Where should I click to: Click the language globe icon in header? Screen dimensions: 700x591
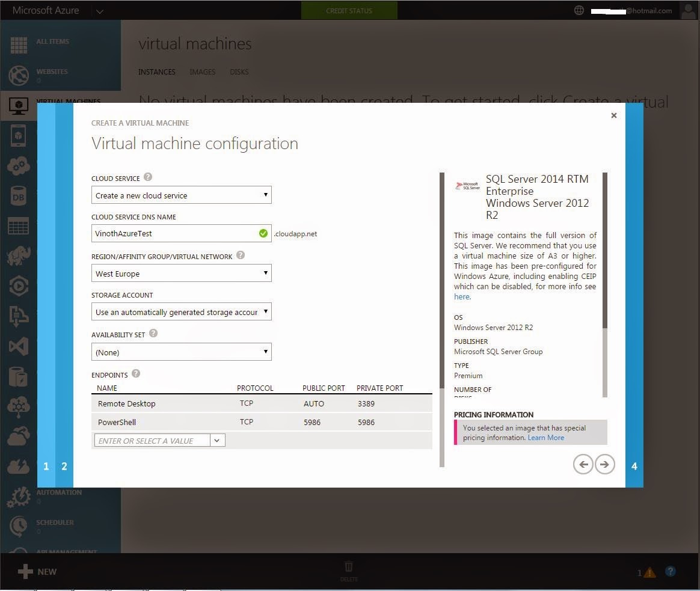click(579, 10)
